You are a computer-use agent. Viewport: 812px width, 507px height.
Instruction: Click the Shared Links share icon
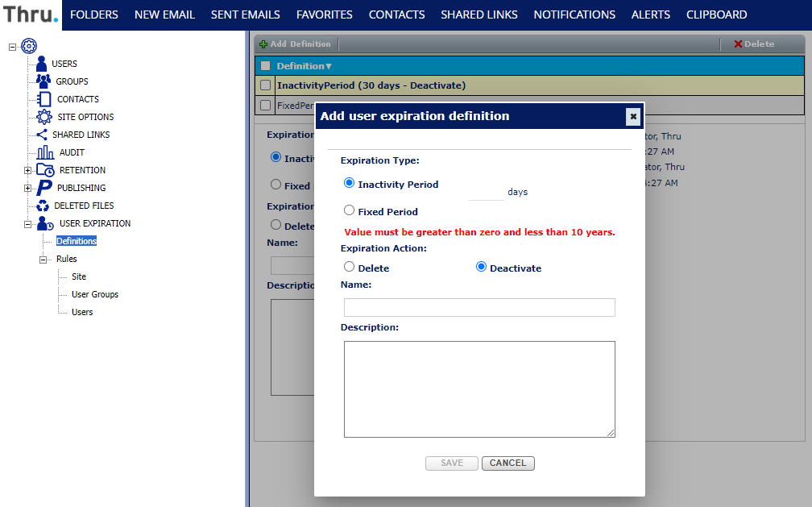42,135
